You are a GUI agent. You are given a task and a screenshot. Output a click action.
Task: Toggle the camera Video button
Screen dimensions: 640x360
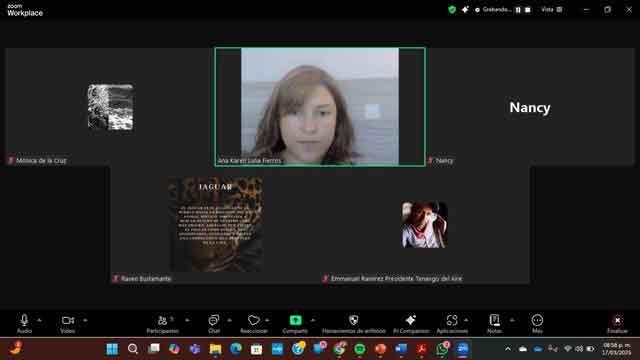click(68, 324)
